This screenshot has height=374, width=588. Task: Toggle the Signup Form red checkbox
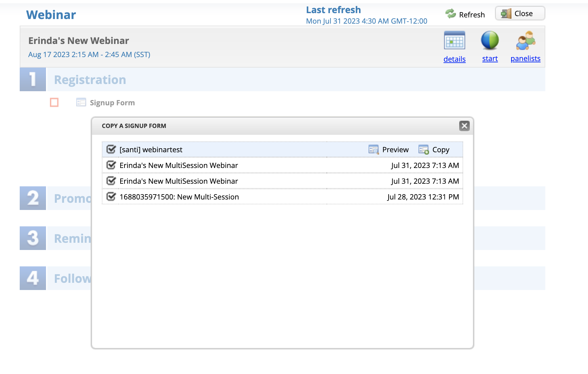pyautogui.click(x=54, y=102)
